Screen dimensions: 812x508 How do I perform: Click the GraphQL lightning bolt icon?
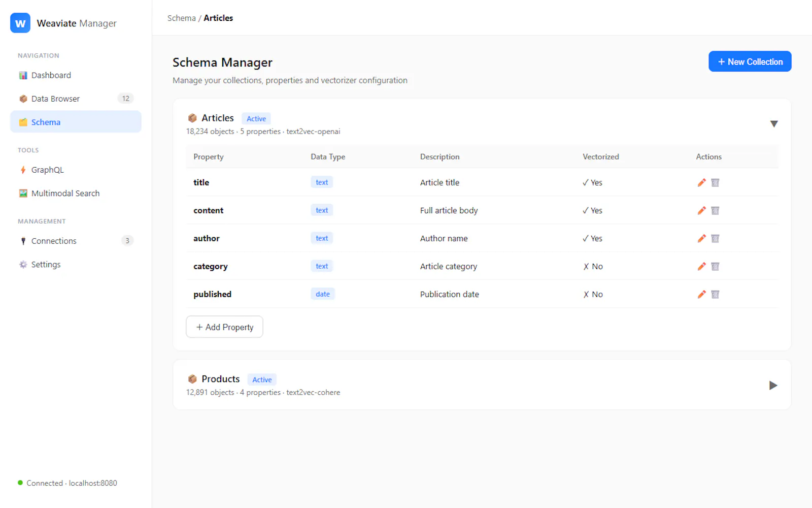(x=23, y=170)
